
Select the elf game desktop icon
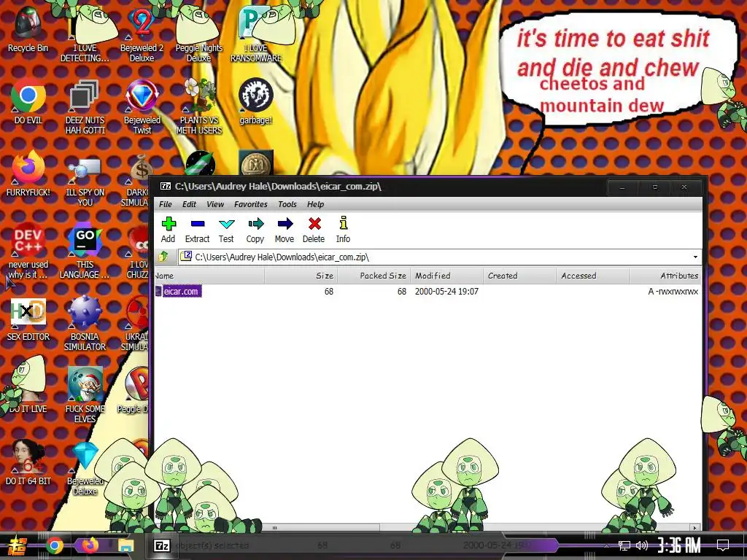pyautogui.click(x=85, y=395)
